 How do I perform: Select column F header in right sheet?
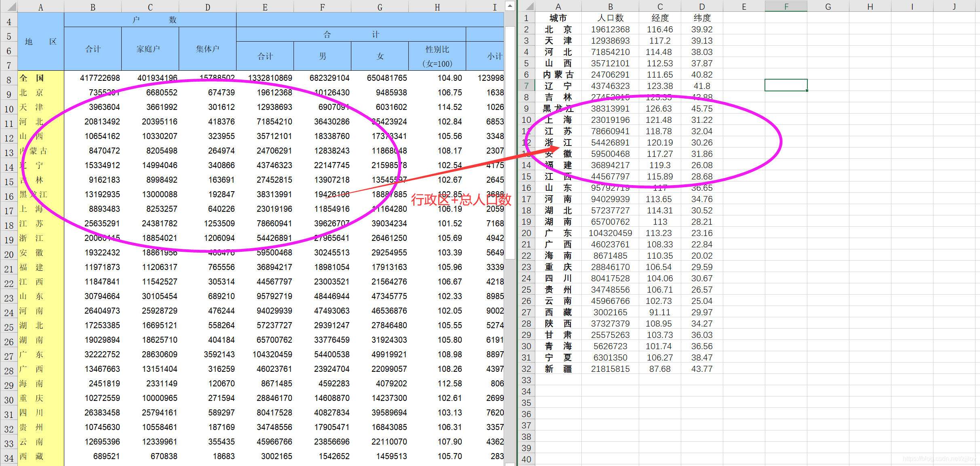coord(786,6)
